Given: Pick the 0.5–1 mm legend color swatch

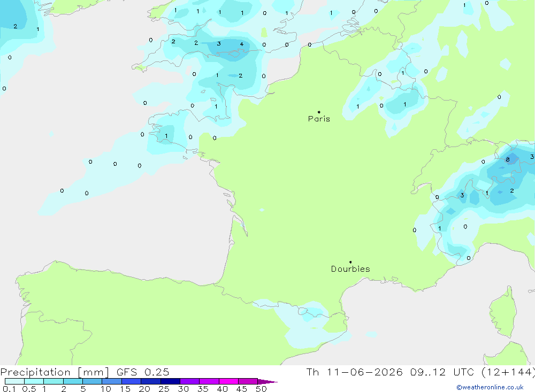Looking at the screenshot, I should [x=34, y=381].
